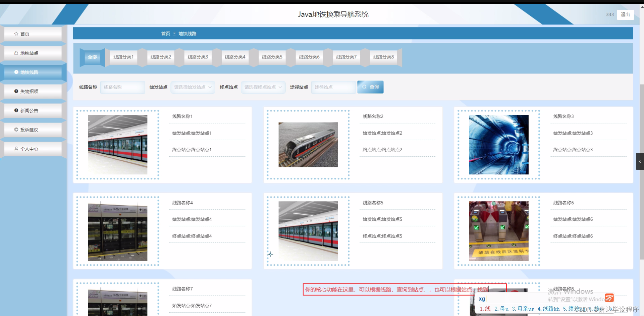This screenshot has height=316, width=644.
Task: Click the 线路名称3 title text
Action: [x=563, y=116]
